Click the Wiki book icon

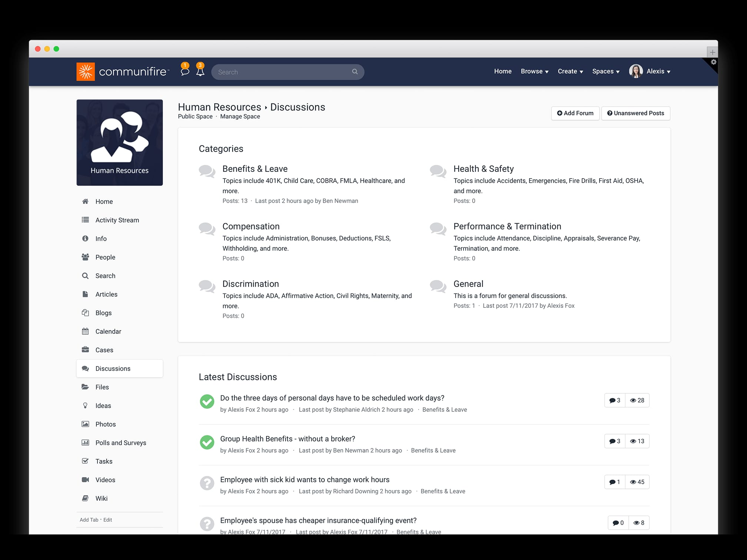[x=85, y=498]
